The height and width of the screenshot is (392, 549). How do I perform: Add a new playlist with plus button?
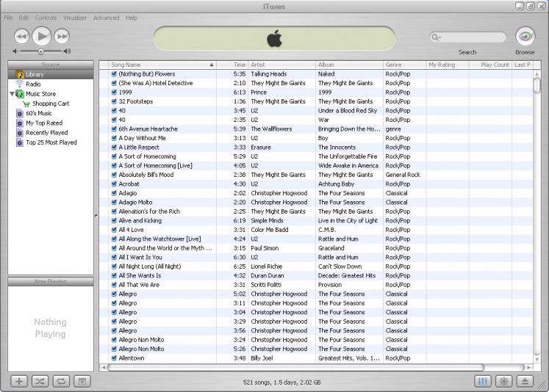tap(19, 381)
